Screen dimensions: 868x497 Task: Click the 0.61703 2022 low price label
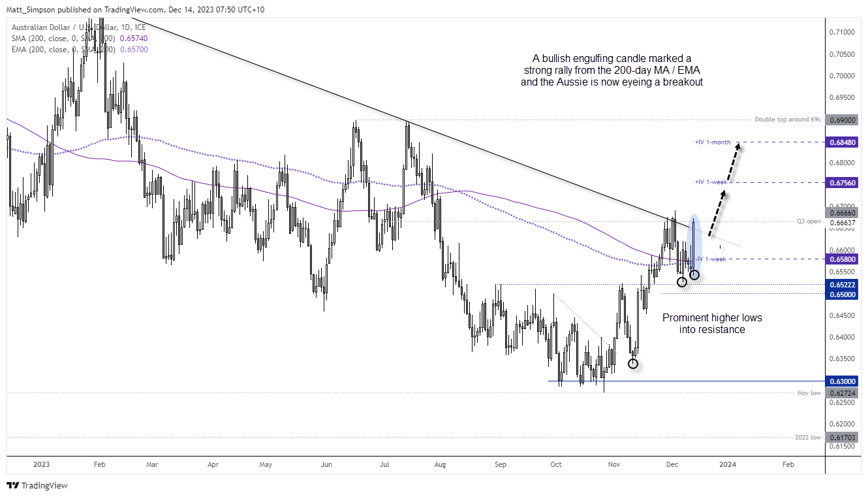tap(842, 437)
